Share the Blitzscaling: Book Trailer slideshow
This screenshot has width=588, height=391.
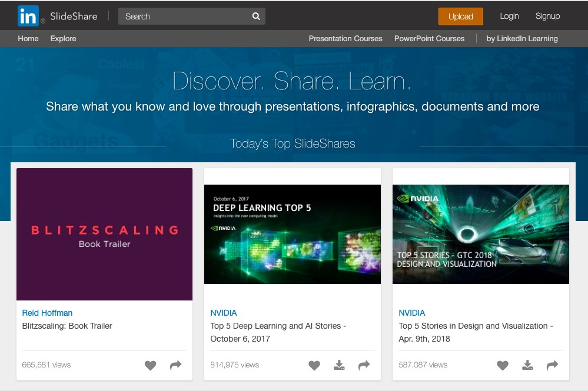tap(175, 365)
